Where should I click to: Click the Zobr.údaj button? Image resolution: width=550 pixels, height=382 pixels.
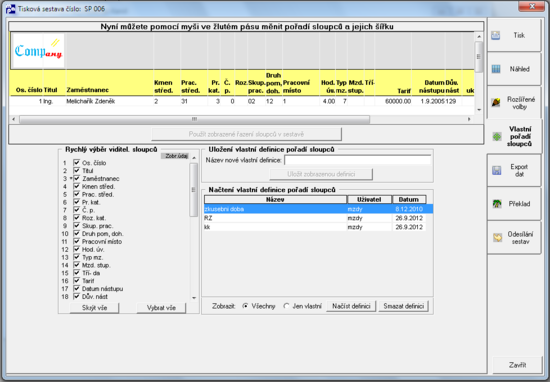click(176, 156)
